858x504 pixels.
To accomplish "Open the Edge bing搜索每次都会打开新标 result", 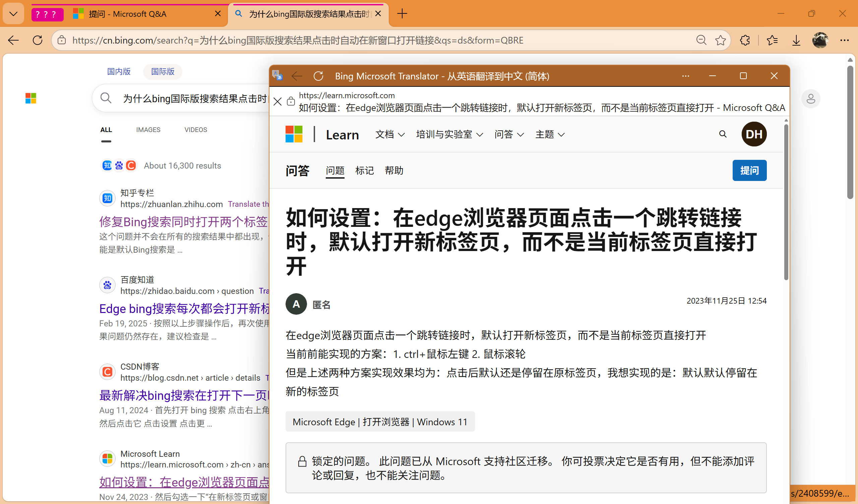I will (184, 309).
